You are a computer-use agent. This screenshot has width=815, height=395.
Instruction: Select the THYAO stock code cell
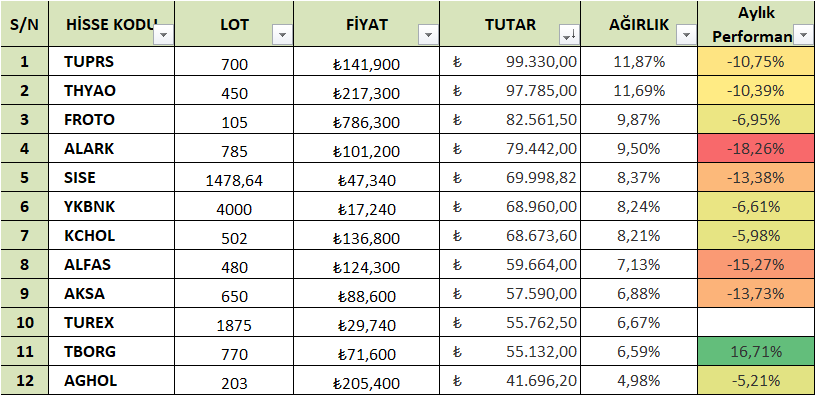point(112,91)
